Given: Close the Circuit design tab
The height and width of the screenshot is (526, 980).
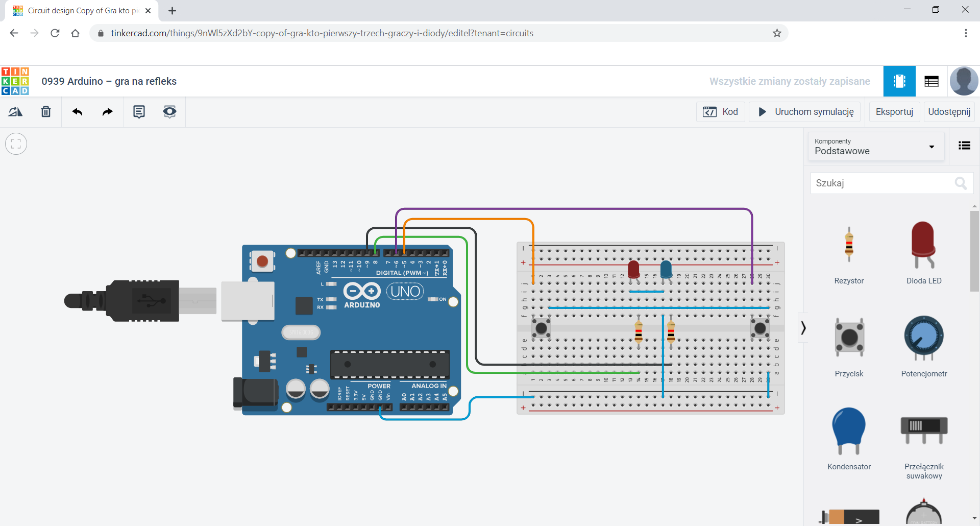Looking at the screenshot, I should pos(148,11).
